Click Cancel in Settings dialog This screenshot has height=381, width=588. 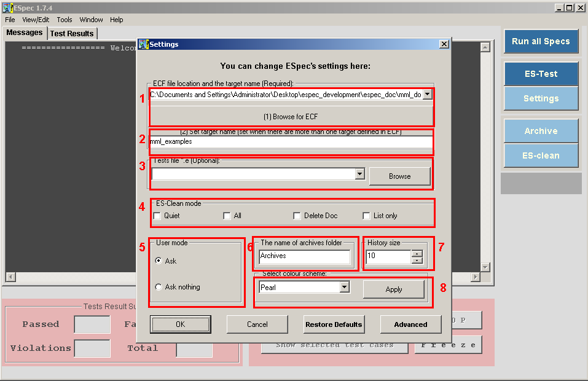257,324
